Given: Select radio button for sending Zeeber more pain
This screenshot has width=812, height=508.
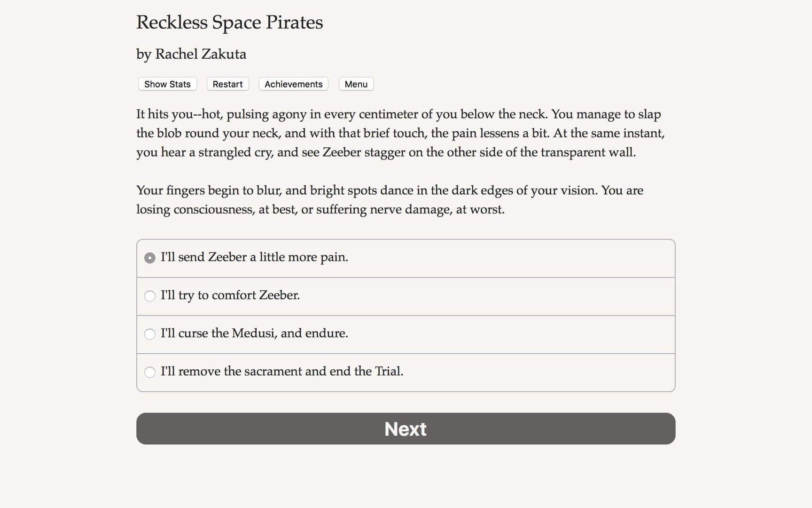Looking at the screenshot, I should [x=150, y=258].
